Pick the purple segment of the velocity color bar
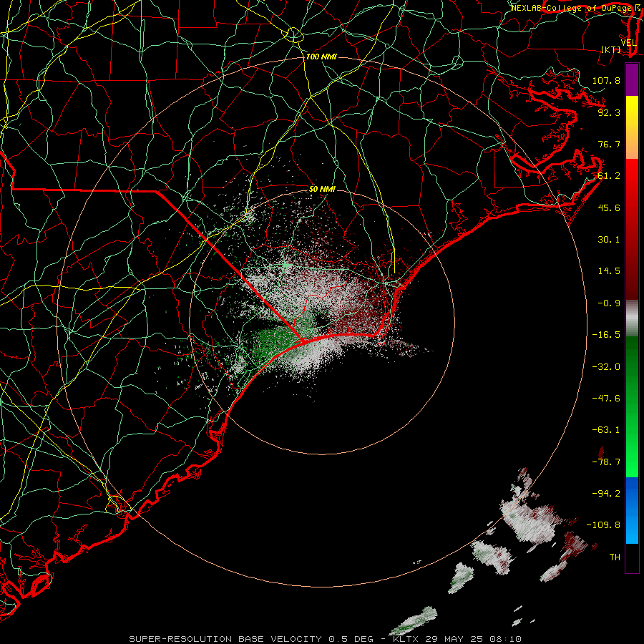644x644 pixels. [632, 79]
